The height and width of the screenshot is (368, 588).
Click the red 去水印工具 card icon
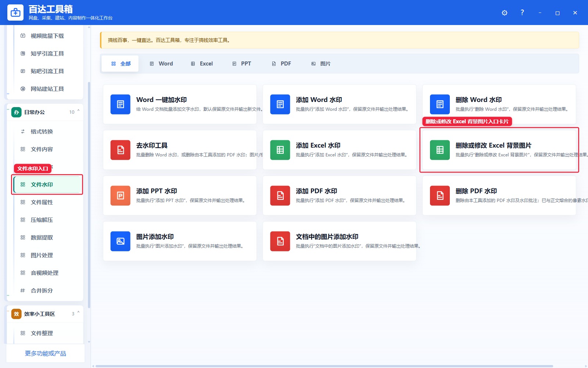click(x=121, y=150)
